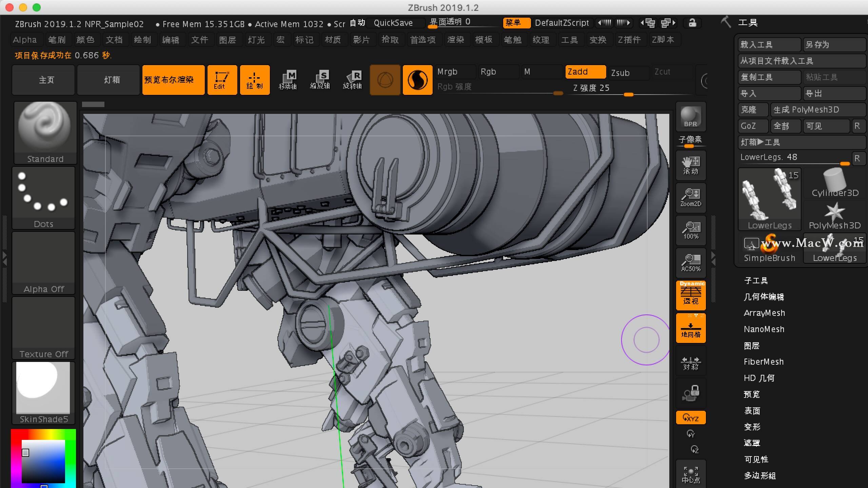This screenshot has width=868, height=488.
Task: Expand the ArrayMesh section
Action: [x=764, y=313]
